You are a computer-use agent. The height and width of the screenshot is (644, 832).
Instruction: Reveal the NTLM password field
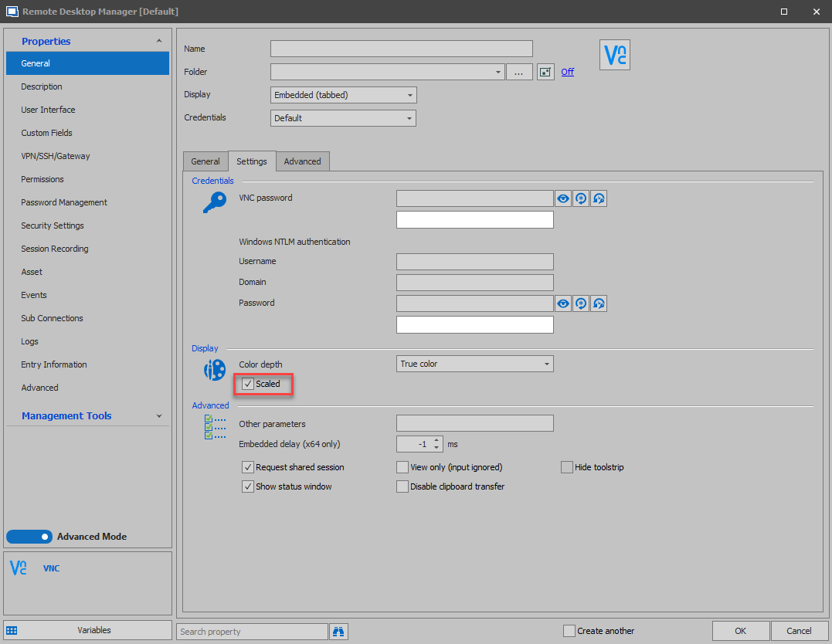pos(562,303)
